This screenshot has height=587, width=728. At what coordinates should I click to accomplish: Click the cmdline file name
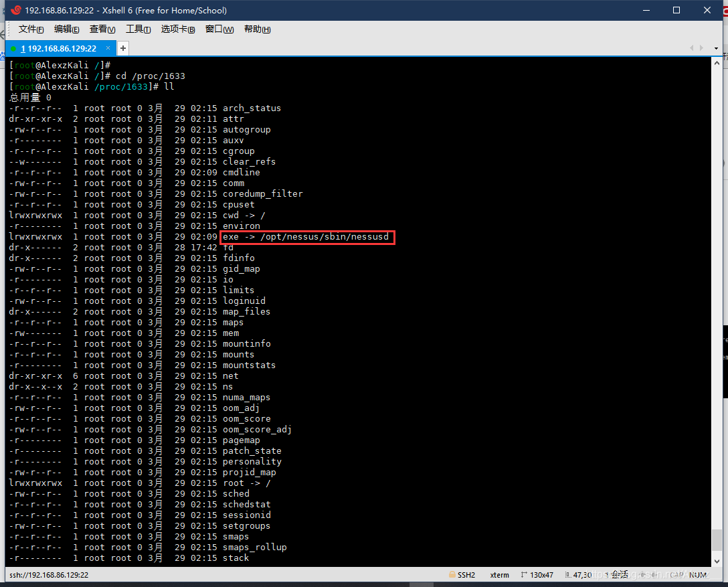coord(242,172)
